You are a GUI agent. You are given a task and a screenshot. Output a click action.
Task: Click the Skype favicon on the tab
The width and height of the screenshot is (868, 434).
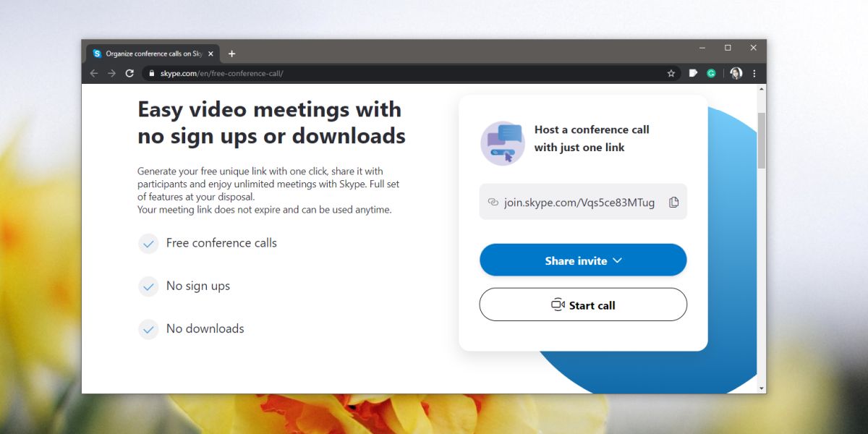(97, 54)
